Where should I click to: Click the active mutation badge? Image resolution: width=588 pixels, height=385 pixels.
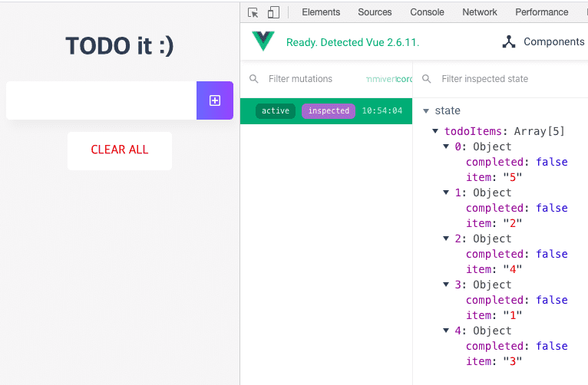pyautogui.click(x=276, y=111)
